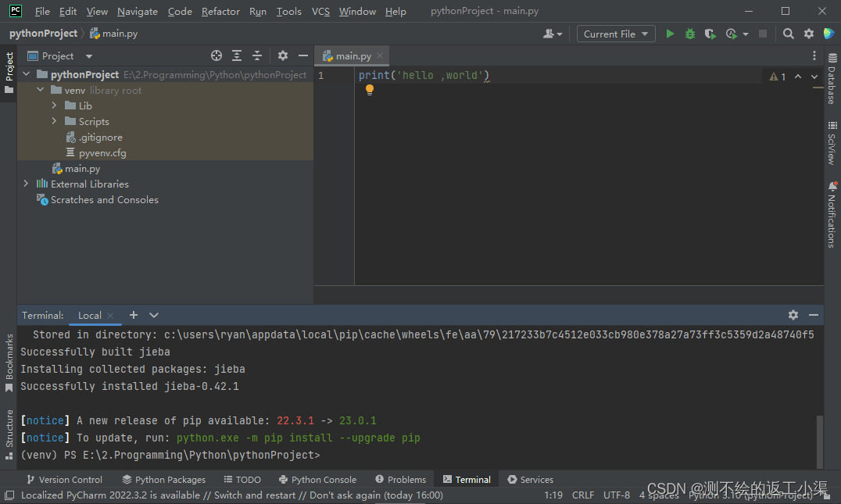Add a new terminal session with plus
This screenshot has height=504, width=841.
[x=134, y=315]
